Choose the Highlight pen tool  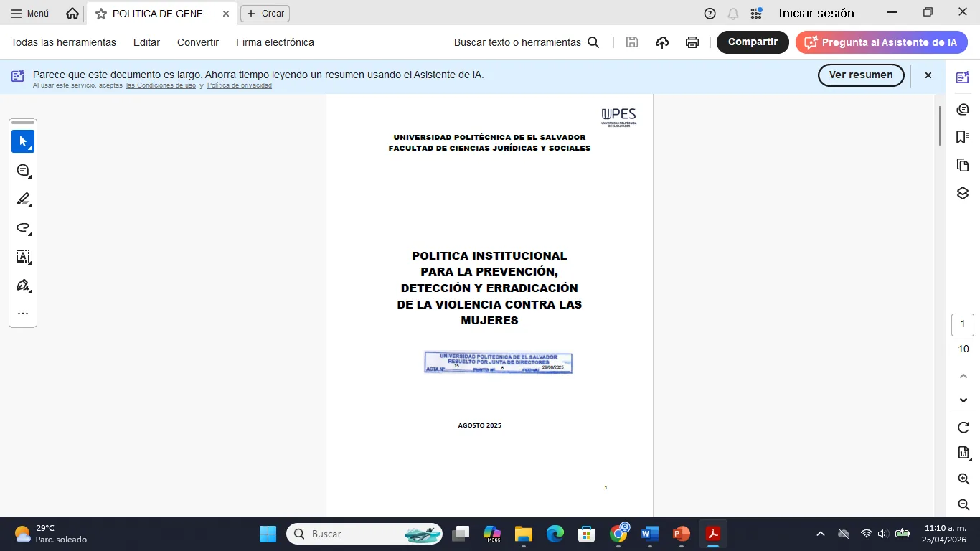pos(23,199)
